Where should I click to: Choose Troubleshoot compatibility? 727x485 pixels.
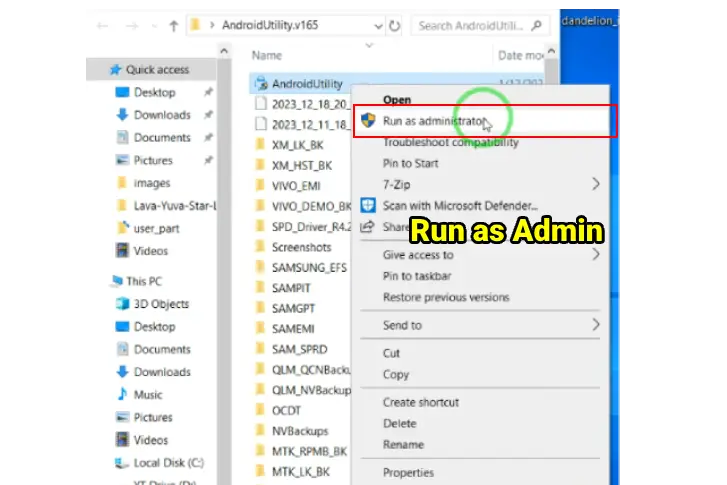coord(451,142)
